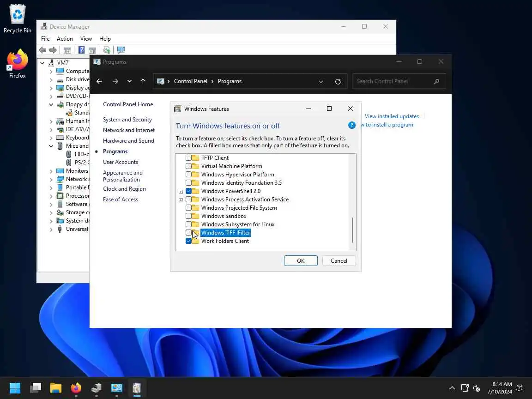Enable the Windows Sandbox checkbox
Viewport: 532px width, 399px height.
tap(188, 216)
